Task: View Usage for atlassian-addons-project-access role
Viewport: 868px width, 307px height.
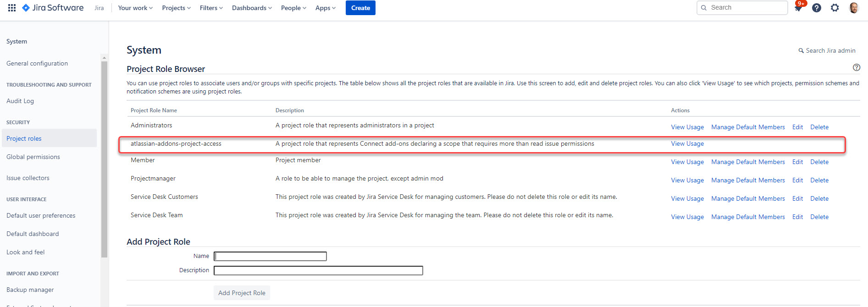Action: tap(687, 143)
